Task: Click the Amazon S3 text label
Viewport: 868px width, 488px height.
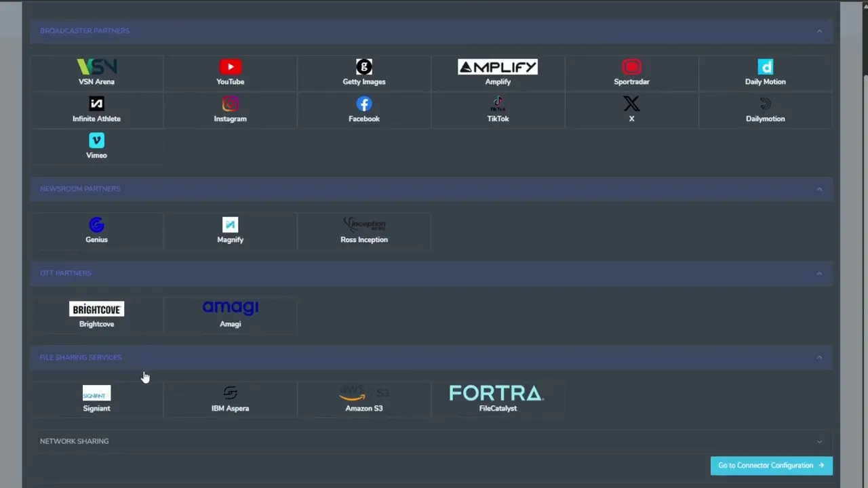Action: click(364, 408)
